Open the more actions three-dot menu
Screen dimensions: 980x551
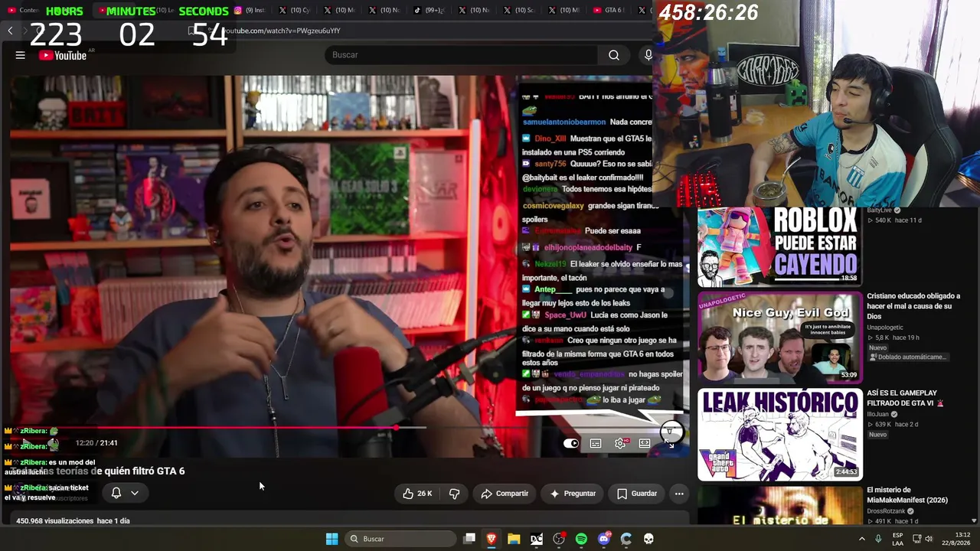pos(679,494)
